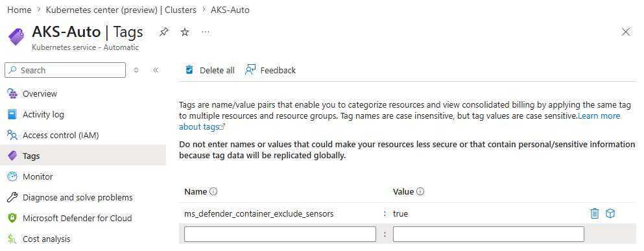Select the ms_defender_container_exclude_sensors tag name

pos(259,214)
